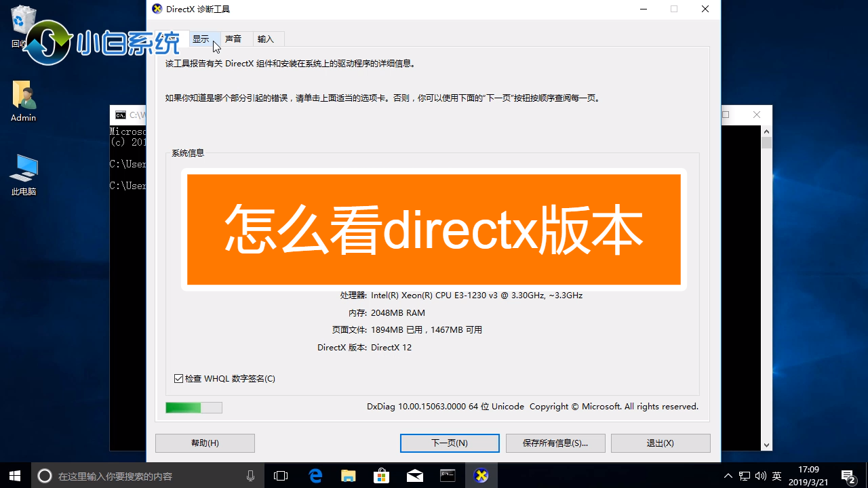Image resolution: width=868 pixels, height=488 pixels.
Task: Click Command Prompt window title icon
Action: [120, 115]
